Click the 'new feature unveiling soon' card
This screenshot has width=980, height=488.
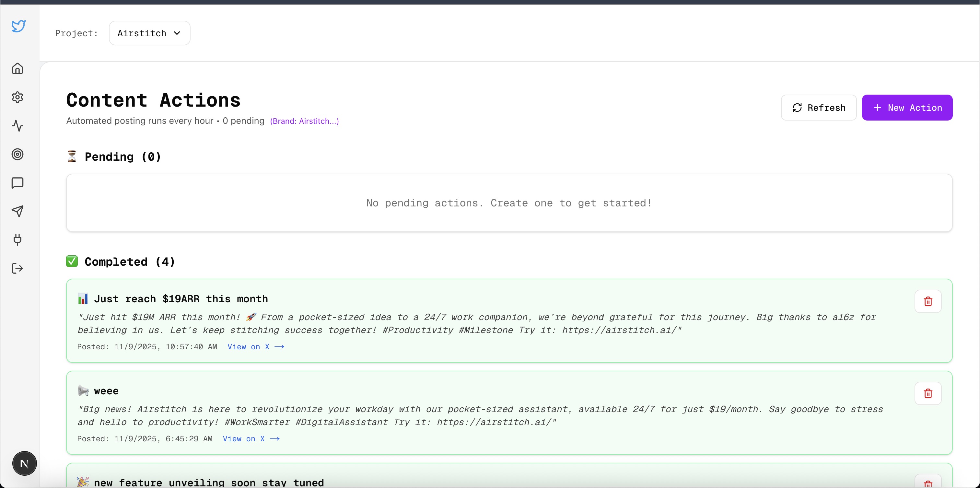209,482
